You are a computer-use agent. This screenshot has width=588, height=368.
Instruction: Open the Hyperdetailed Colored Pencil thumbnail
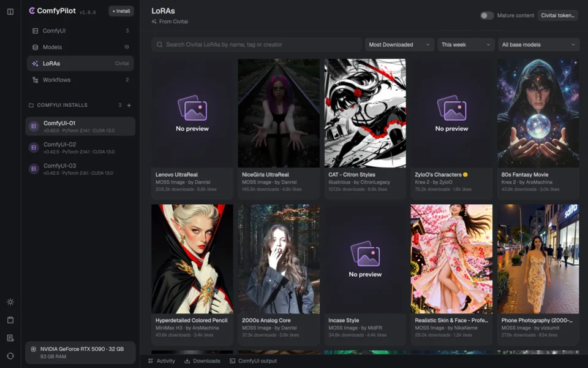192,259
